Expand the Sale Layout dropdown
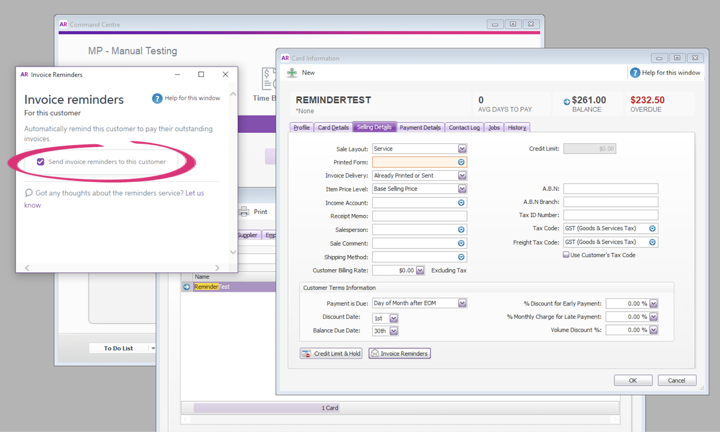The image size is (720, 432). 462,149
